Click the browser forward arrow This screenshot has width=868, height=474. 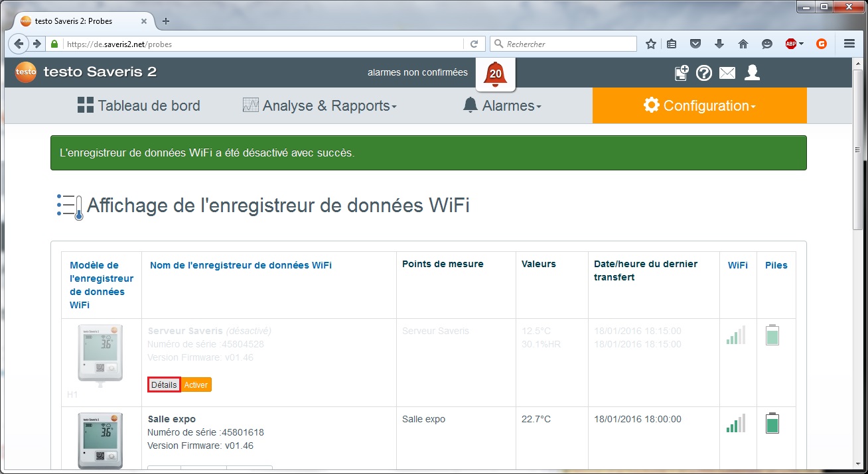click(x=37, y=44)
